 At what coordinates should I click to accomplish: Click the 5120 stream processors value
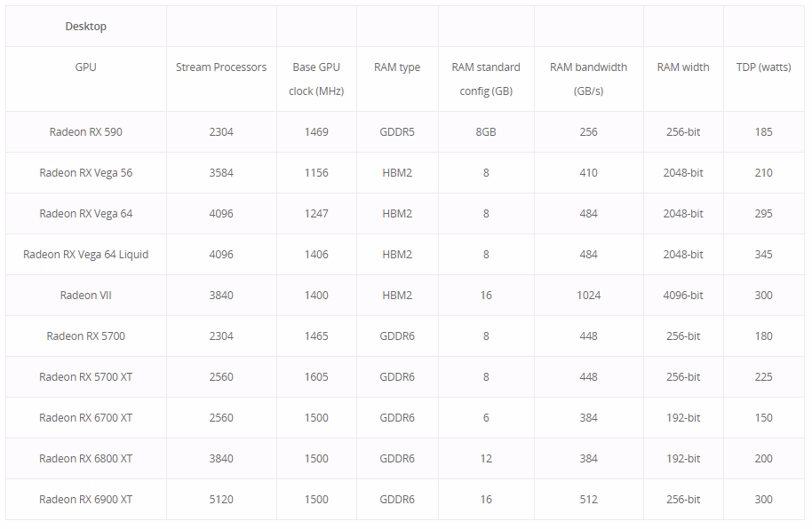(221, 500)
